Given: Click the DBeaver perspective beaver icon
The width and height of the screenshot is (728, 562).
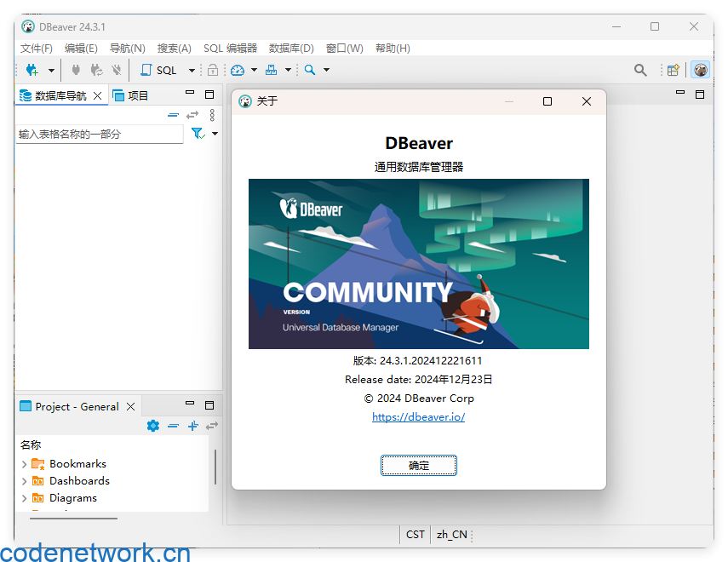Looking at the screenshot, I should point(700,70).
